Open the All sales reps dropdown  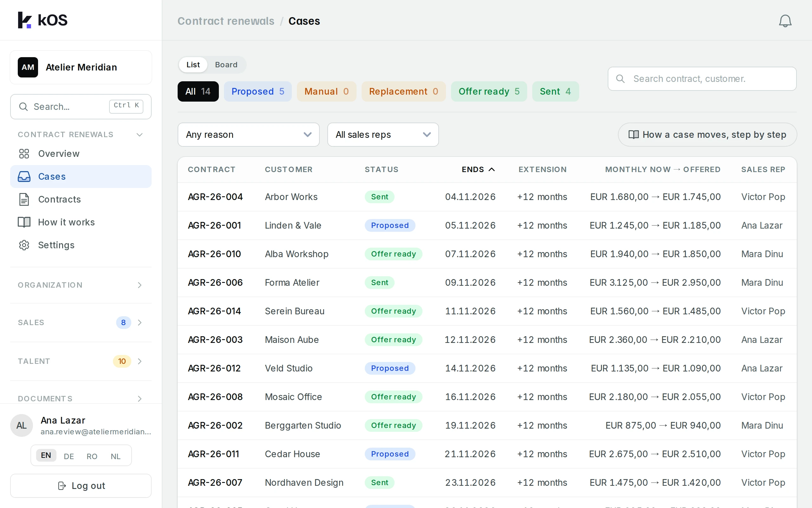(x=383, y=134)
